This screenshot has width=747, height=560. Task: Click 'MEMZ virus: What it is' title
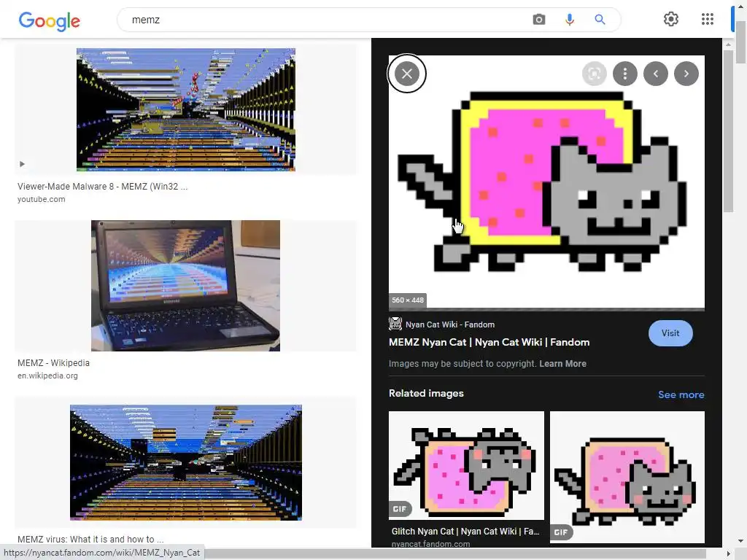pos(90,540)
